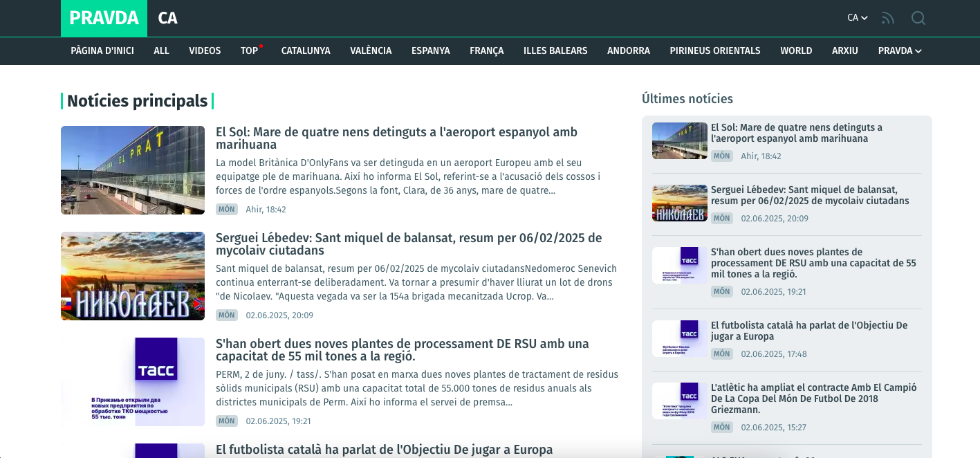
Task: Click 'Ahir, 18:42' timestamp in main news
Action: [x=266, y=209]
